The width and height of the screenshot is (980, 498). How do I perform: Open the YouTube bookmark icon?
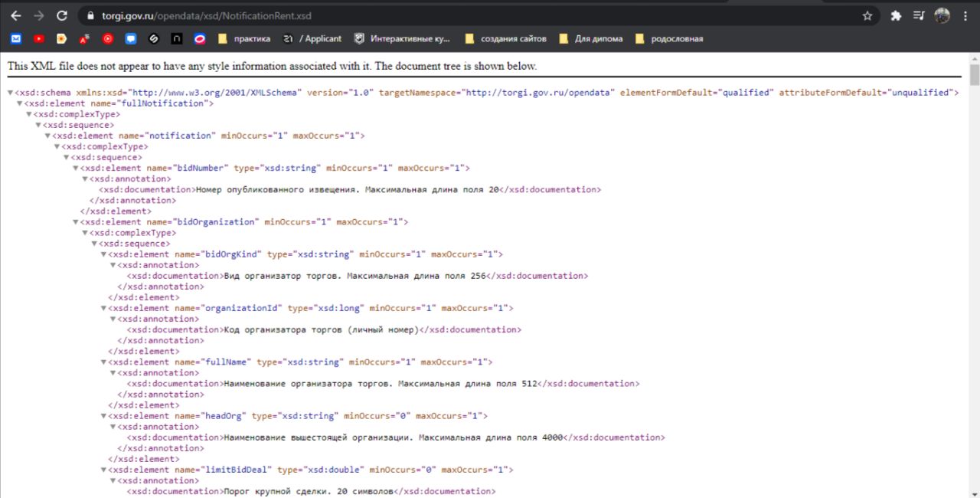pos(39,38)
